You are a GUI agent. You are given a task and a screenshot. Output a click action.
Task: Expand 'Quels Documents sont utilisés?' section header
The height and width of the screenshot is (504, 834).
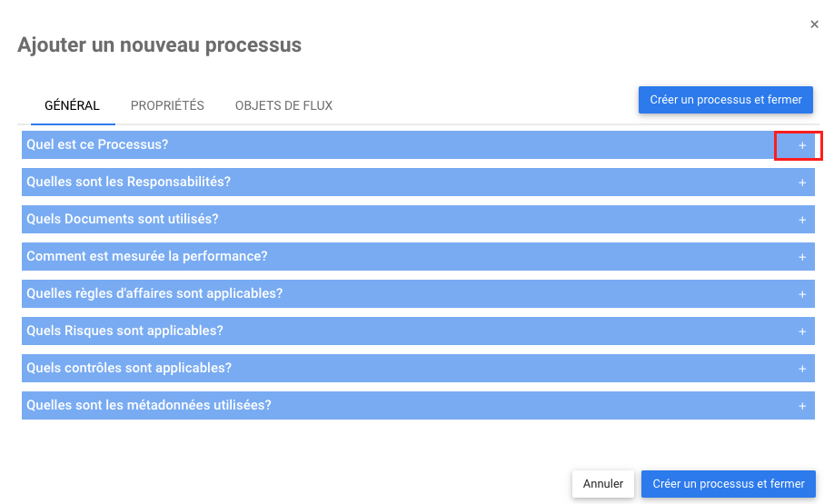pyautogui.click(x=123, y=219)
